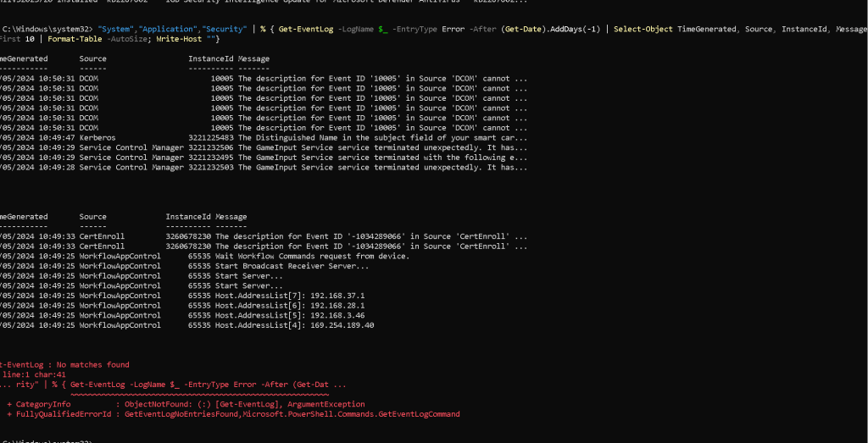This screenshot has width=868, height=443.
Task: Click 'Wait Workflow Commands request from device.' message
Action: [312, 256]
